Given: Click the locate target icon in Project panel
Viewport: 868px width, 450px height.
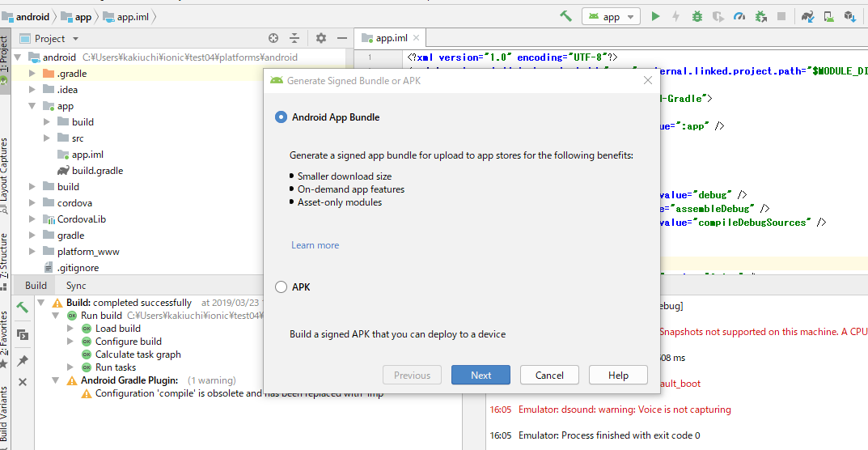Looking at the screenshot, I should (273, 38).
